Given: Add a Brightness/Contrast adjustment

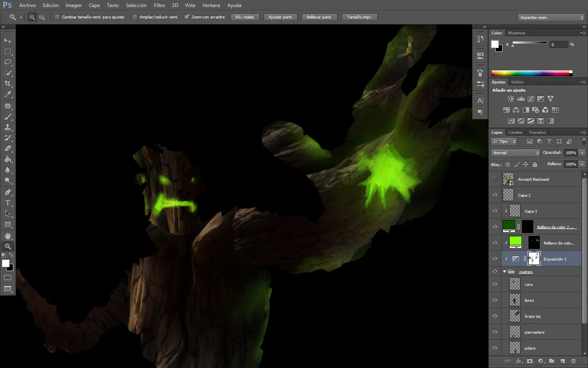Looking at the screenshot, I should [x=511, y=98].
